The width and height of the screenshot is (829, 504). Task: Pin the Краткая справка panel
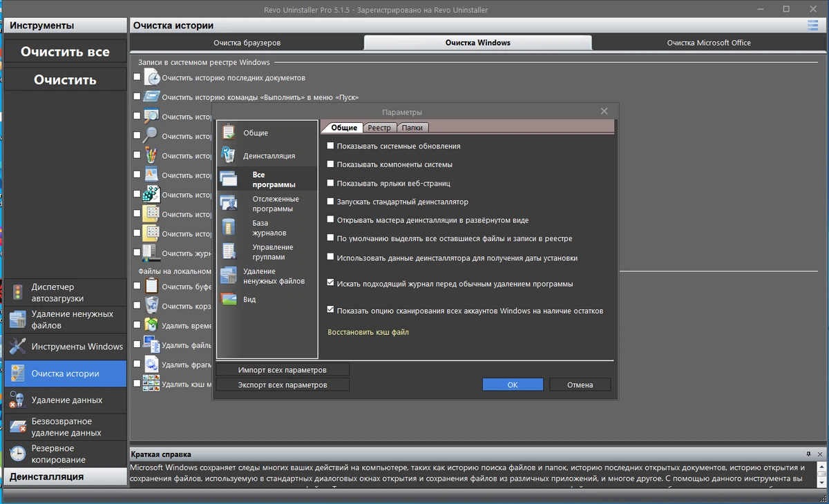point(808,454)
